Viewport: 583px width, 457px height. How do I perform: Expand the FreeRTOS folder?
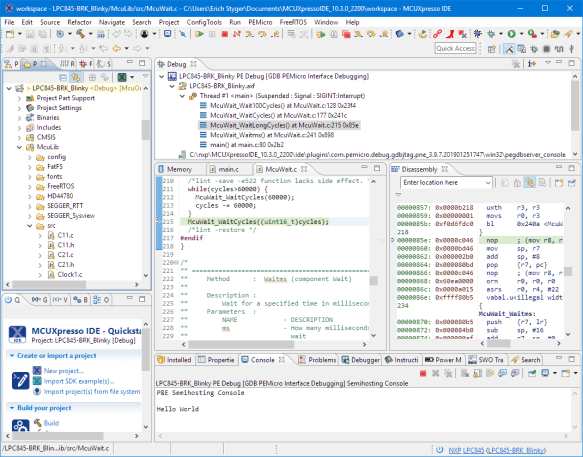tap(30, 186)
